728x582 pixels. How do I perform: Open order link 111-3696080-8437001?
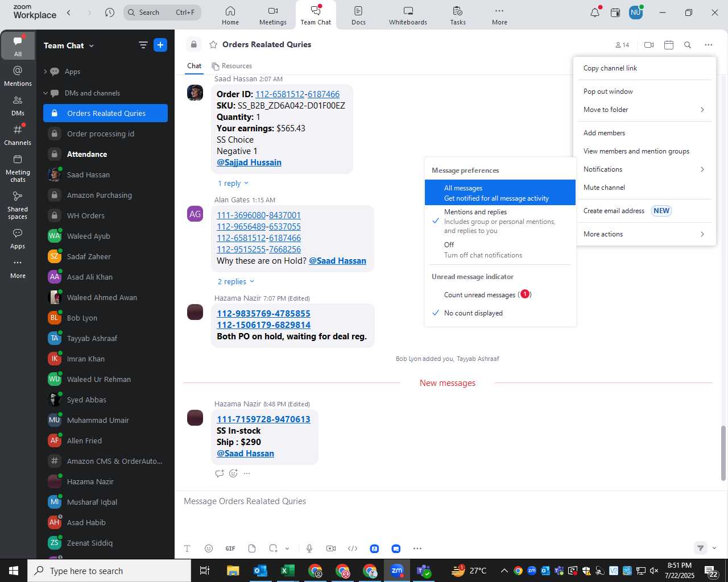pos(259,215)
